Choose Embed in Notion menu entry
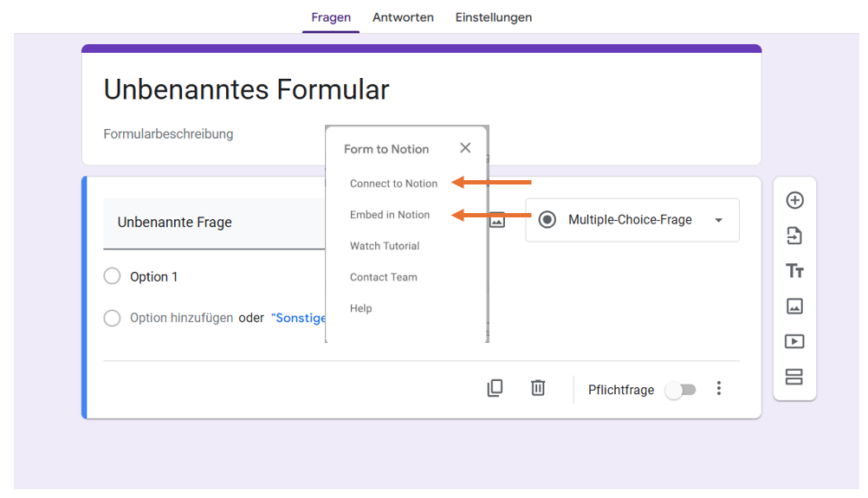Viewport: 868px width, 498px height. pos(390,215)
